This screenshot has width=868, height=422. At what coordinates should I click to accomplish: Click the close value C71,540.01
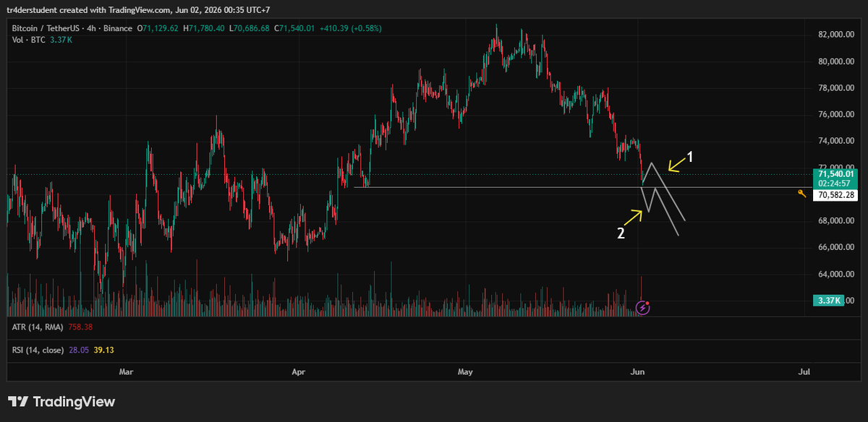tap(294, 28)
